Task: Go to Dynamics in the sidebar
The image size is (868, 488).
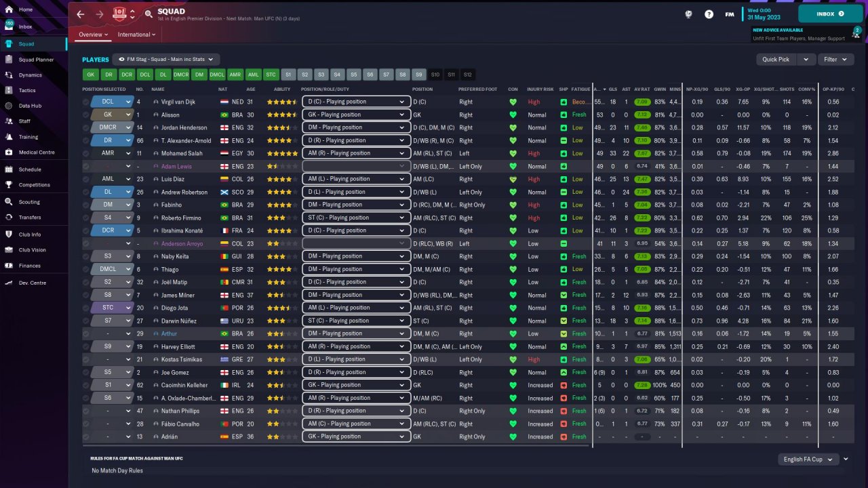Action: pyautogui.click(x=30, y=75)
